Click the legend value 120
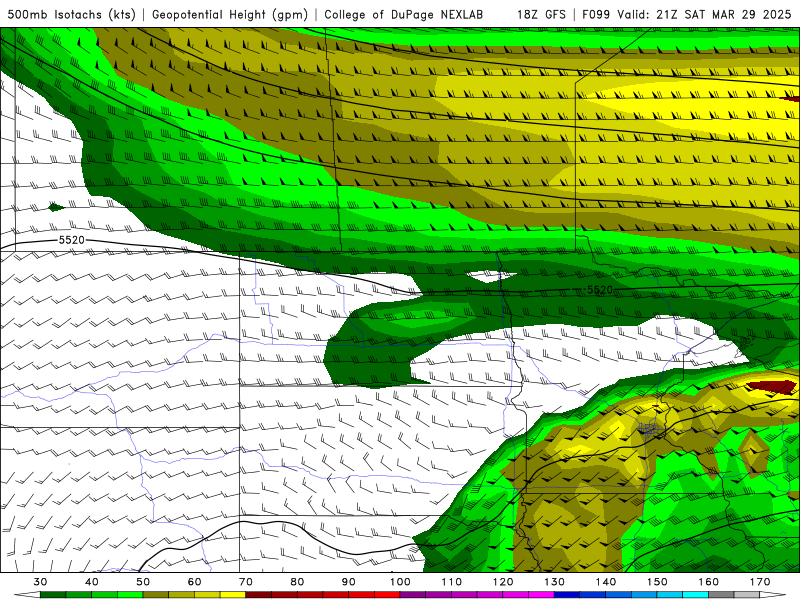The image size is (800, 600). (503, 582)
